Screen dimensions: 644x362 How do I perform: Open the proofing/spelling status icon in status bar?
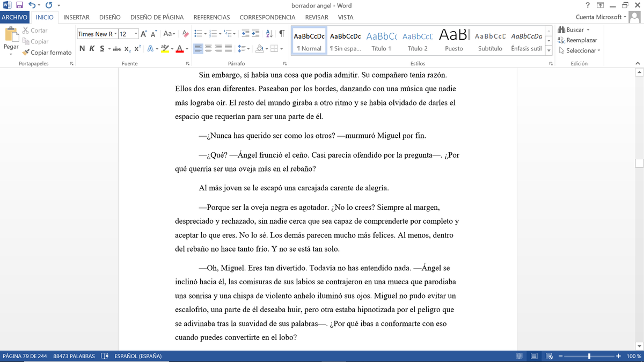click(105, 356)
